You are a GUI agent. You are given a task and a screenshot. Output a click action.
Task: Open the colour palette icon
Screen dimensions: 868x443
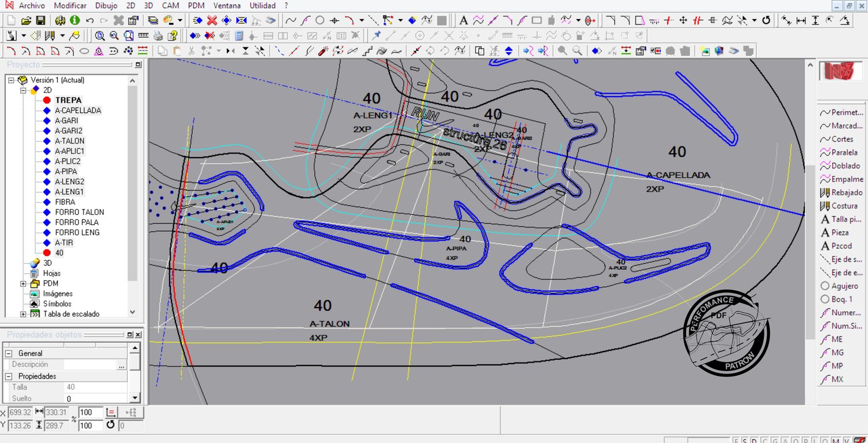click(168, 20)
